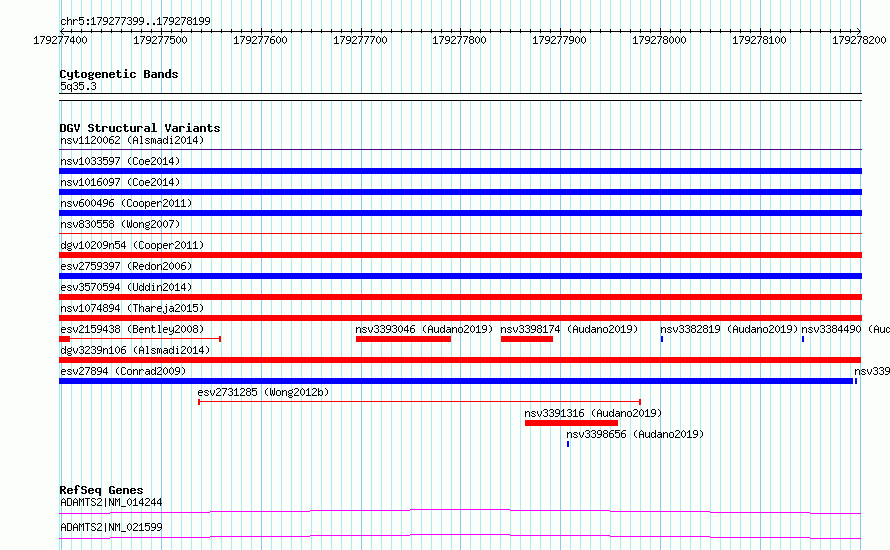
Task: Click the blue esv27894 feature bar
Action: (456, 381)
